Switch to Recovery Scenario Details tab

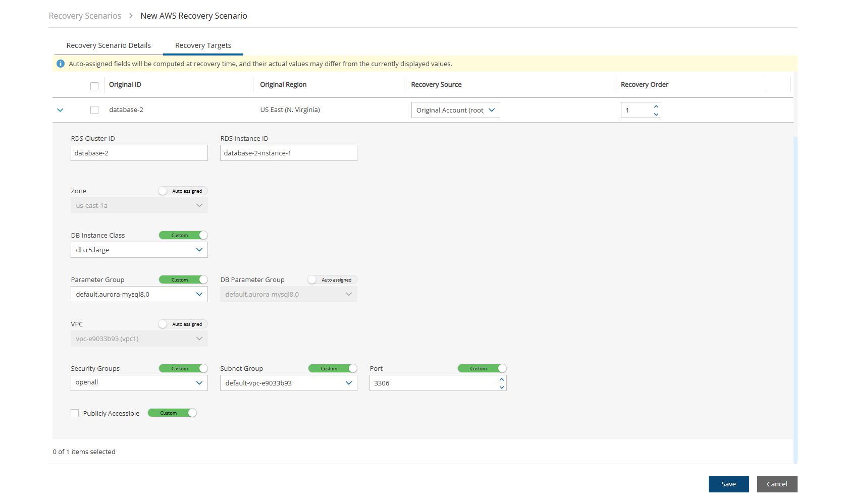point(109,45)
